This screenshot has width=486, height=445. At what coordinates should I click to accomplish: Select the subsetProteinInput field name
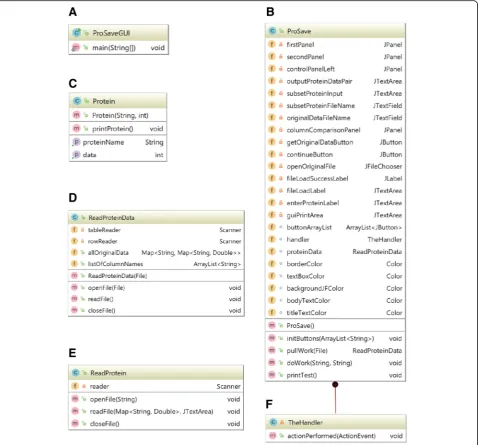pyautogui.click(x=314, y=93)
